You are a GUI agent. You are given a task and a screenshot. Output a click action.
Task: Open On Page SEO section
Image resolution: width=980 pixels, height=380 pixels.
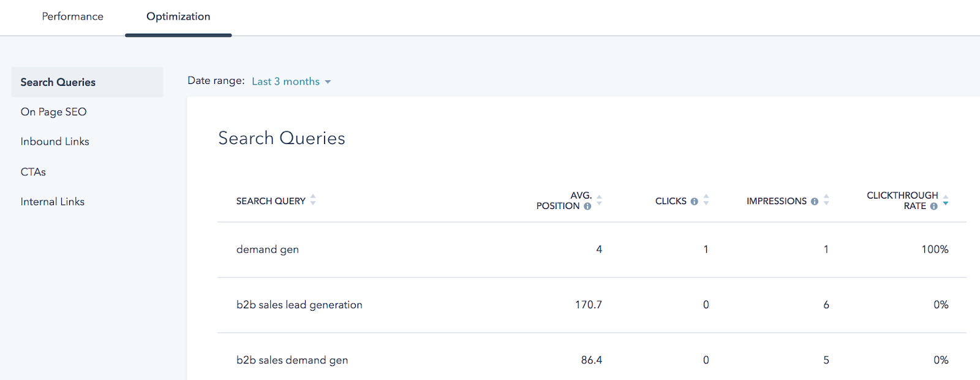(x=54, y=112)
